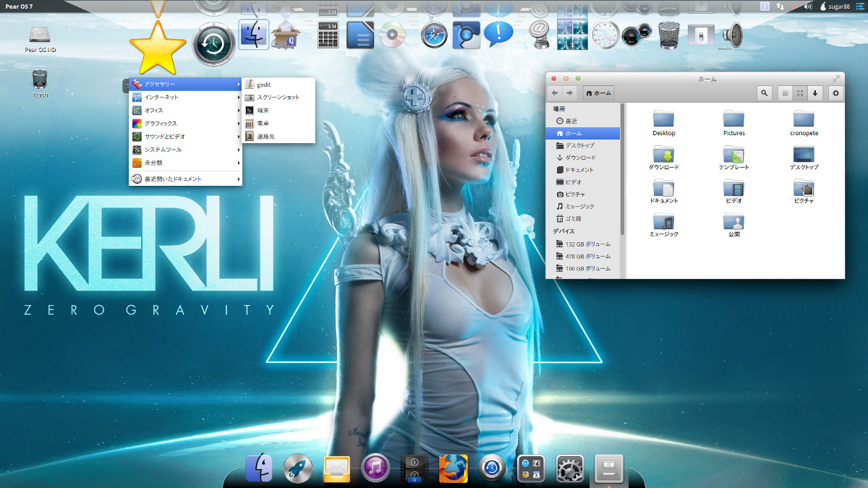The height and width of the screenshot is (488, 868).
Task: Open the Calculator icon in top row
Action: coord(330,34)
